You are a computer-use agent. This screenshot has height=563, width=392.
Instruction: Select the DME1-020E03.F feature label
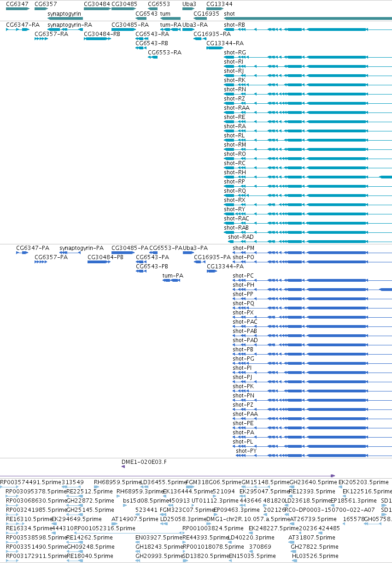click(x=144, y=462)
